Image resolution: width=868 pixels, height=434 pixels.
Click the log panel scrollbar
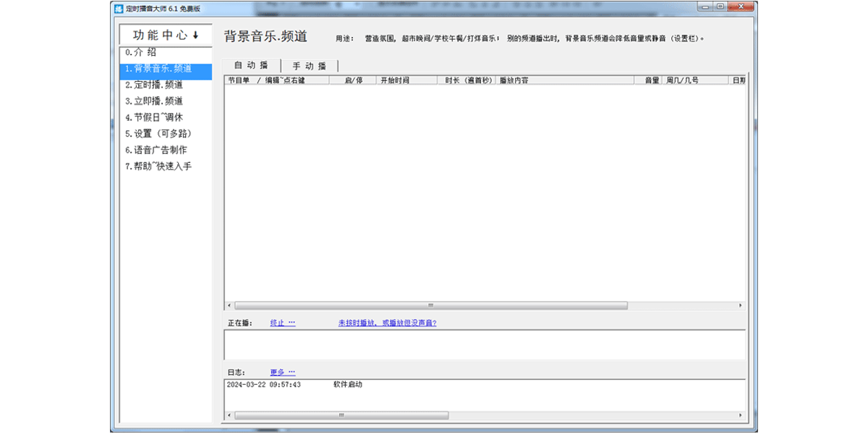click(340, 414)
